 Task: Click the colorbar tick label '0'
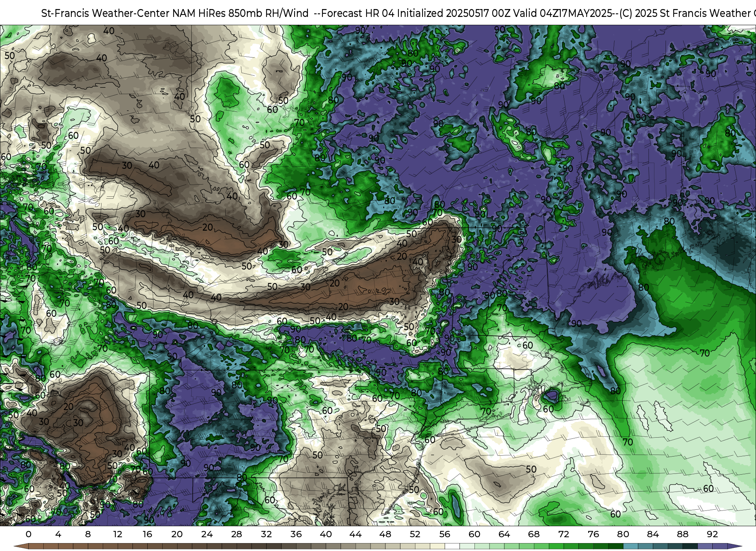pos(28,534)
